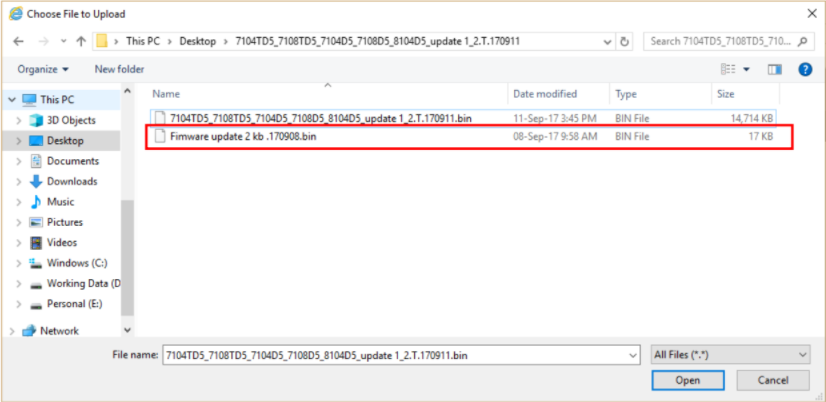
Task: Open the Organize menu
Action: 43,69
